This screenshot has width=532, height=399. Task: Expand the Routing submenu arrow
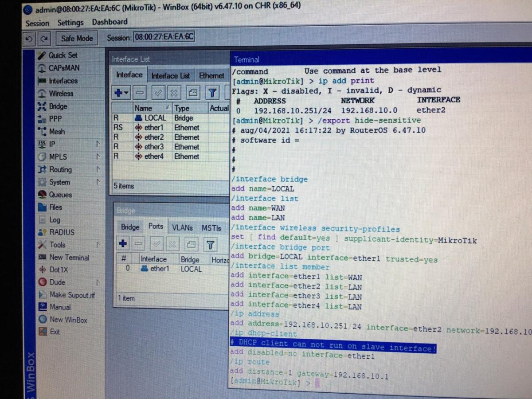98,169
